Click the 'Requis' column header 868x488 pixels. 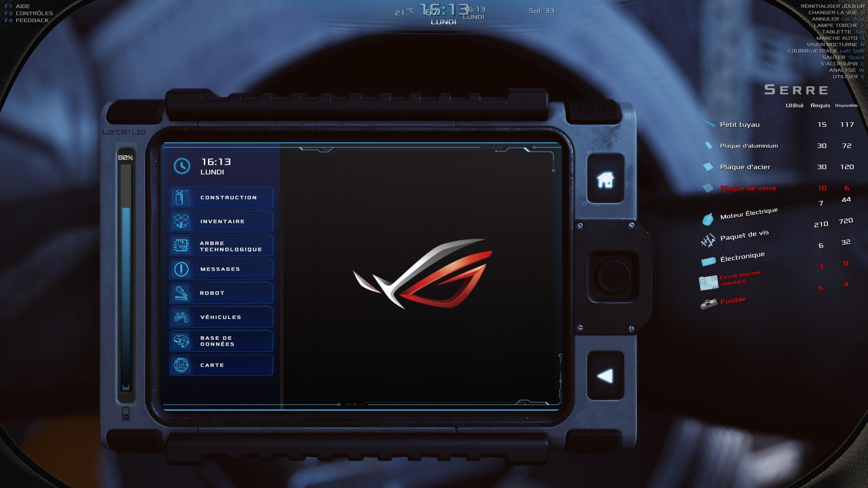tap(820, 105)
